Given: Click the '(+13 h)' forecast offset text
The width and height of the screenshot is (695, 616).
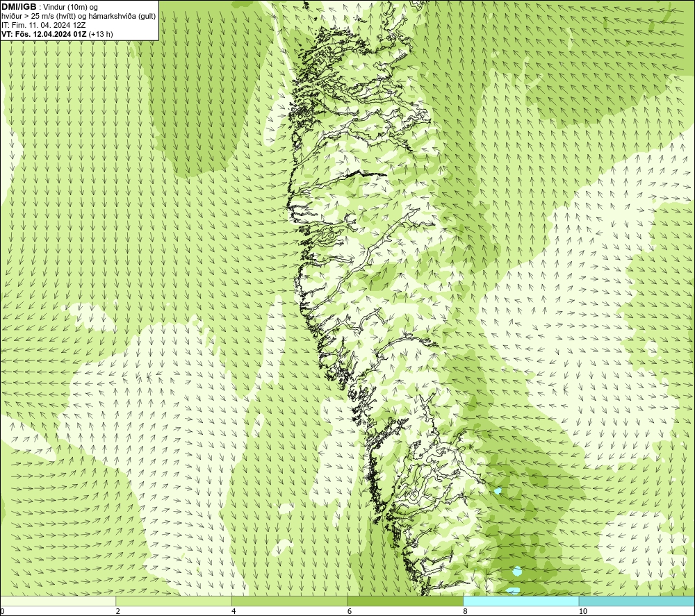Looking at the screenshot, I should click(101, 34).
